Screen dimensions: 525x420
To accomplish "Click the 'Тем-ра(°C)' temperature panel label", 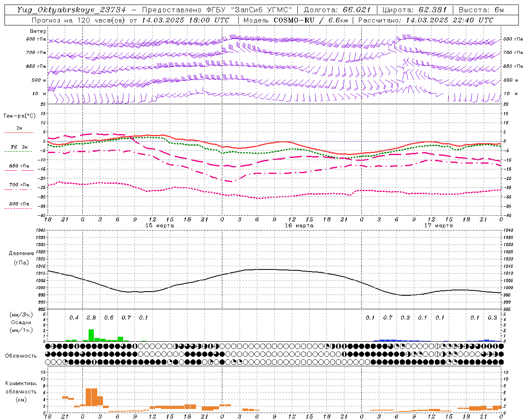I will [x=19, y=116].
